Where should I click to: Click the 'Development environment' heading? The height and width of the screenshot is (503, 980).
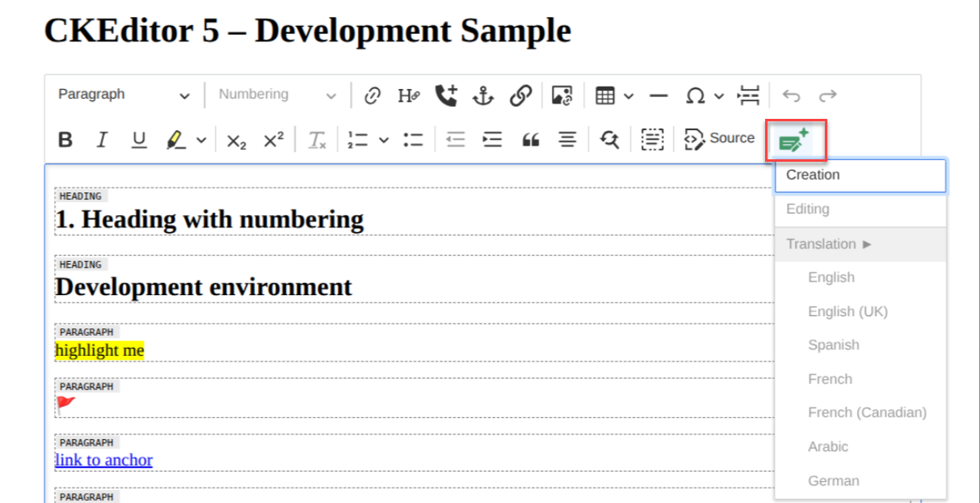point(204,287)
